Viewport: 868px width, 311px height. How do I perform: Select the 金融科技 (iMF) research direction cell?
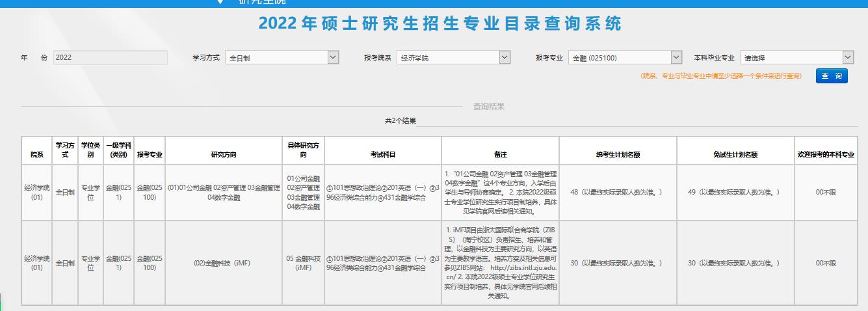pos(223,263)
